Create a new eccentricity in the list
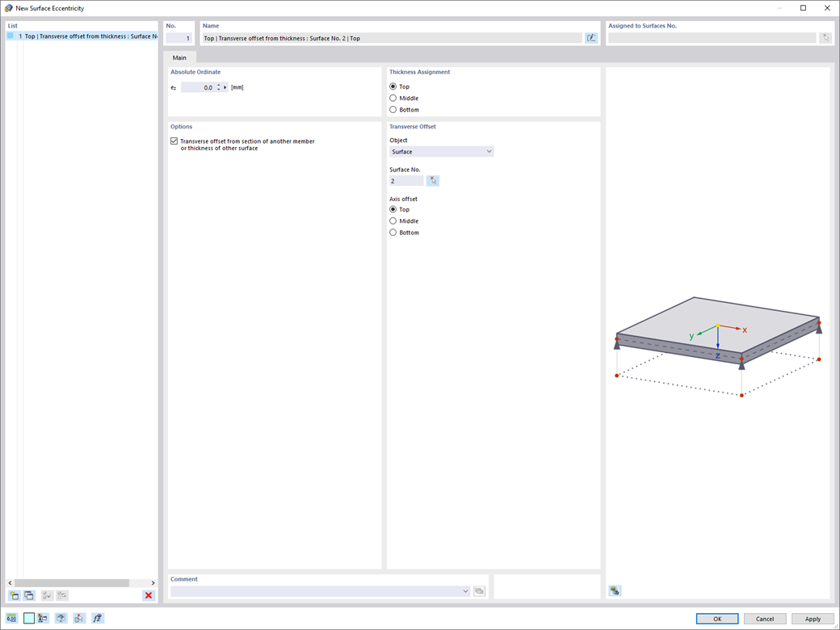Viewport: 840px width, 630px height. tap(14, 595)
